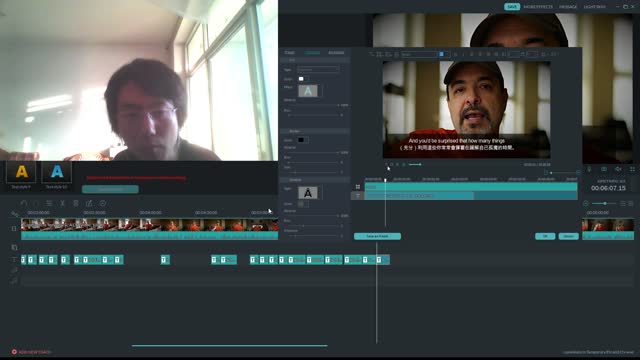Click the speaker volume icon under preview
The image size is (640, 360).
618,169
